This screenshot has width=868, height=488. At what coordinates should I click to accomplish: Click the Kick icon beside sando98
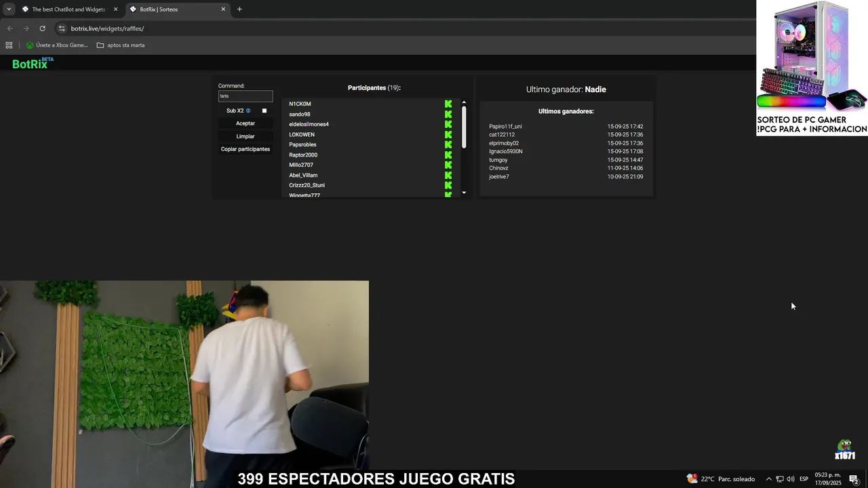pos(448,115)
